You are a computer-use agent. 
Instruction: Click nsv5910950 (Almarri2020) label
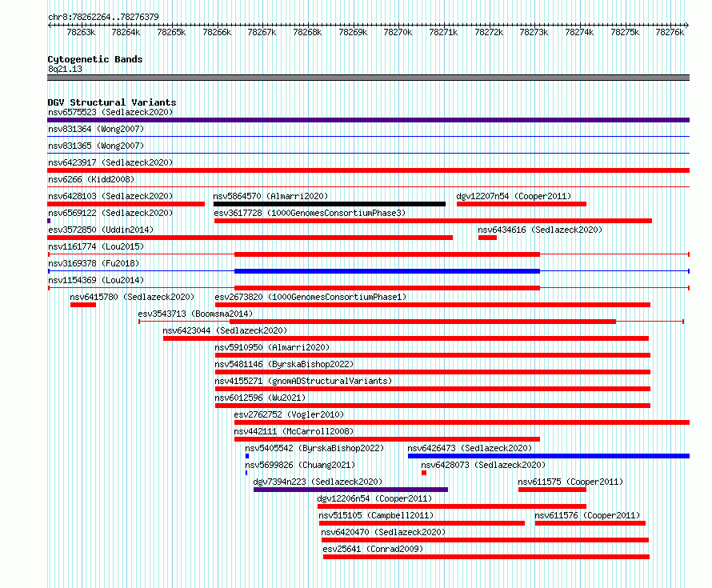click(272, 347)
